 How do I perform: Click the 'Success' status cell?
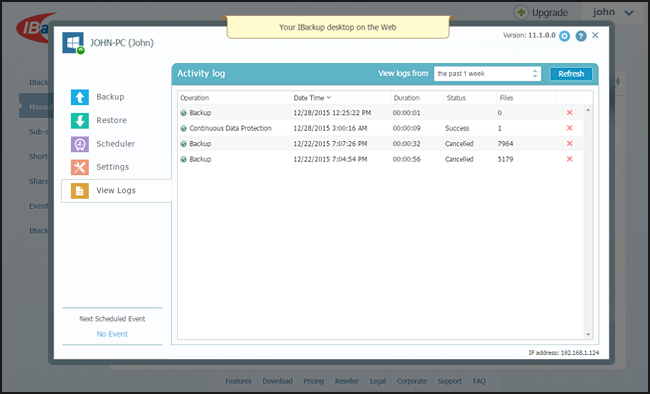pos(457,128)
